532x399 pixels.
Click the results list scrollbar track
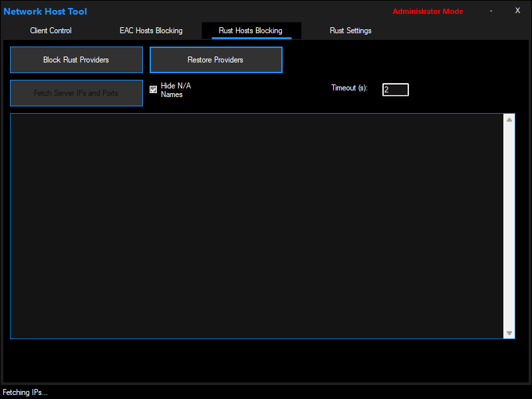tap(509, 226)
